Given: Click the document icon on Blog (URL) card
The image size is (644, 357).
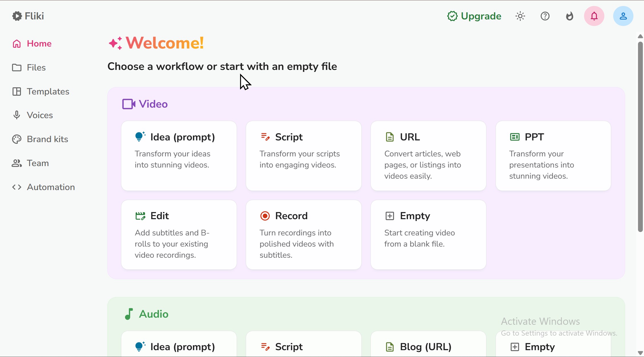Looking at the screenshot, I should [x=390, y=347].
